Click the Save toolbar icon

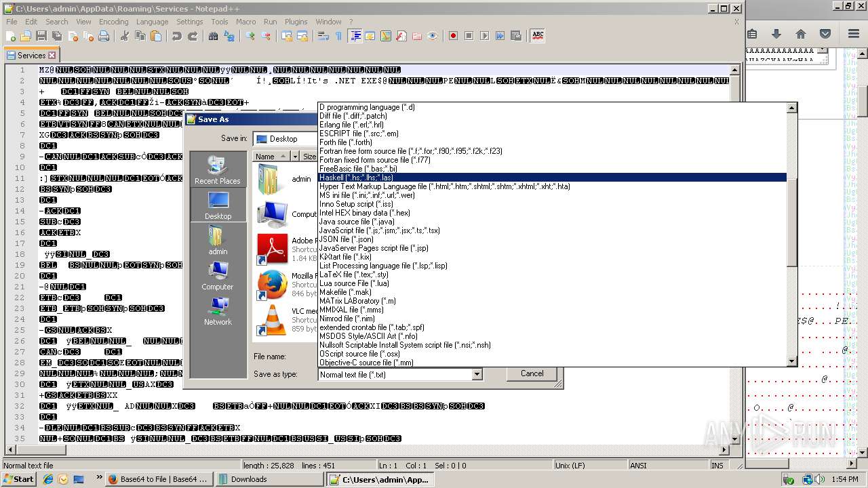(41, 36)
